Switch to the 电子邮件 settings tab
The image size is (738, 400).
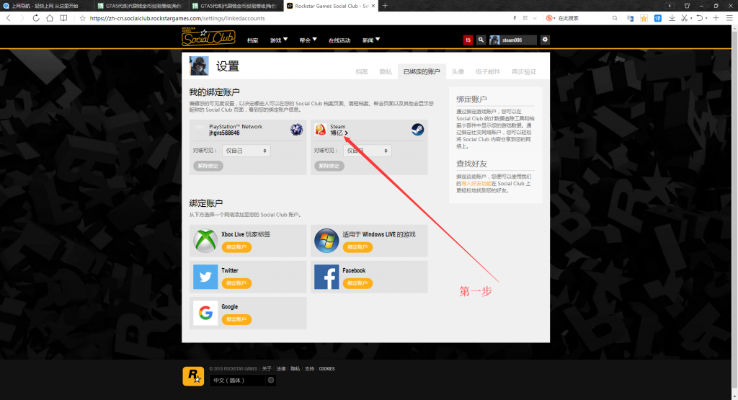(487, 72)
